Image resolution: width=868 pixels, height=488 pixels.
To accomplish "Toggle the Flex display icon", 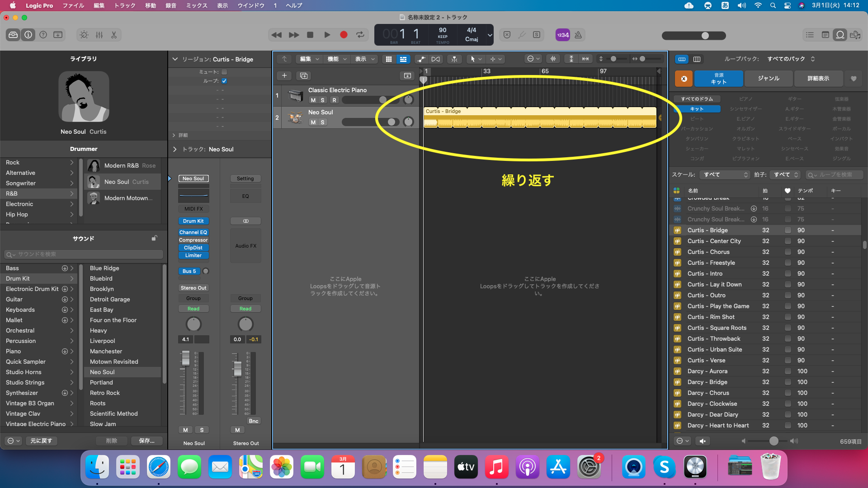I will pyautogui.click(x=436, y=59).
